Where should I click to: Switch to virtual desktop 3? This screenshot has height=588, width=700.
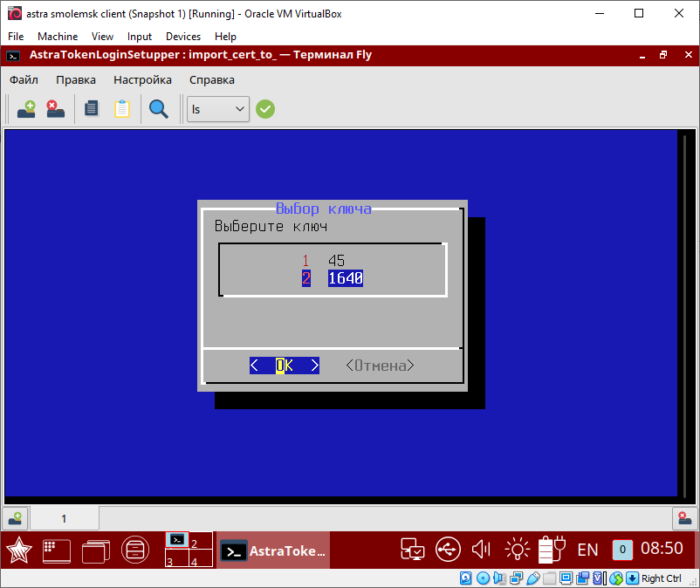pos(177,558)
